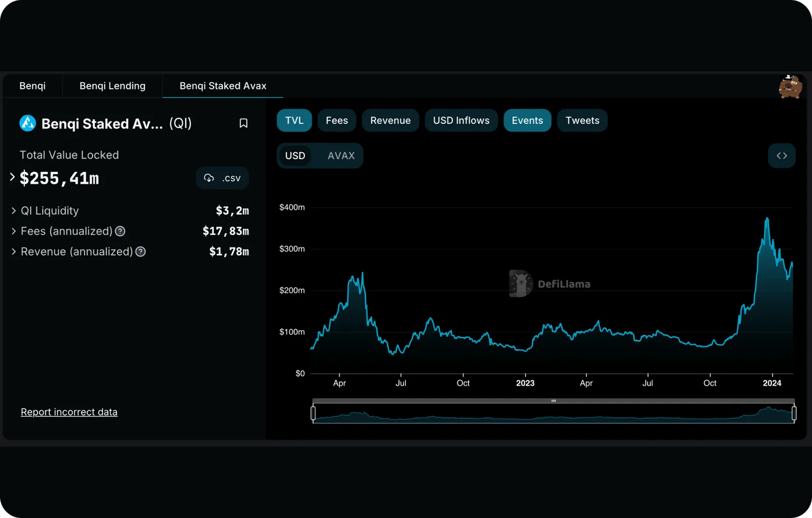Expand the Total Value Locked breakdown

point(12,177)
